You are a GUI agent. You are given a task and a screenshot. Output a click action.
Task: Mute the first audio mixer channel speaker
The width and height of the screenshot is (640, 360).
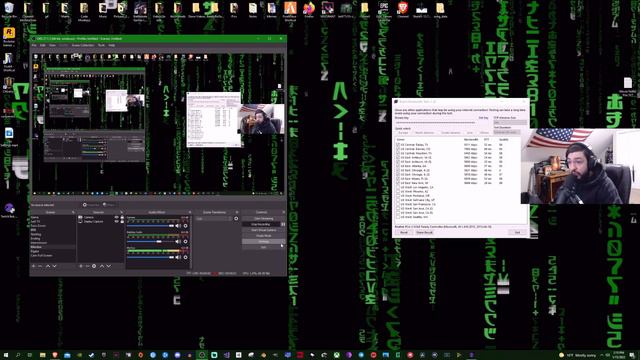coord(178,226)
